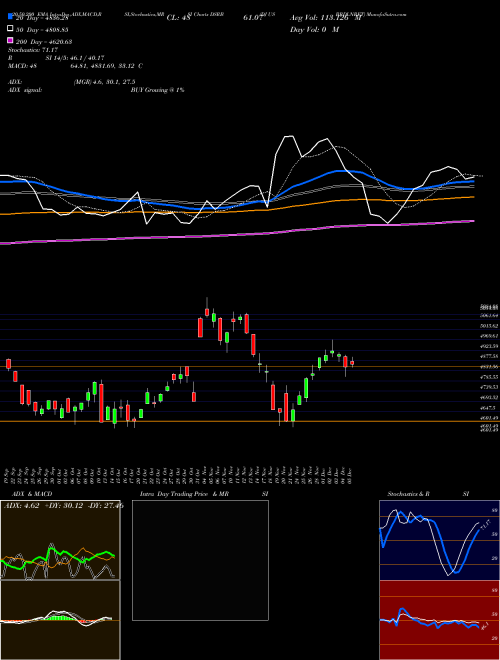The image size is (500, 660).
Task: Click the first red candlestick on the left
Action: coord(8,365)
